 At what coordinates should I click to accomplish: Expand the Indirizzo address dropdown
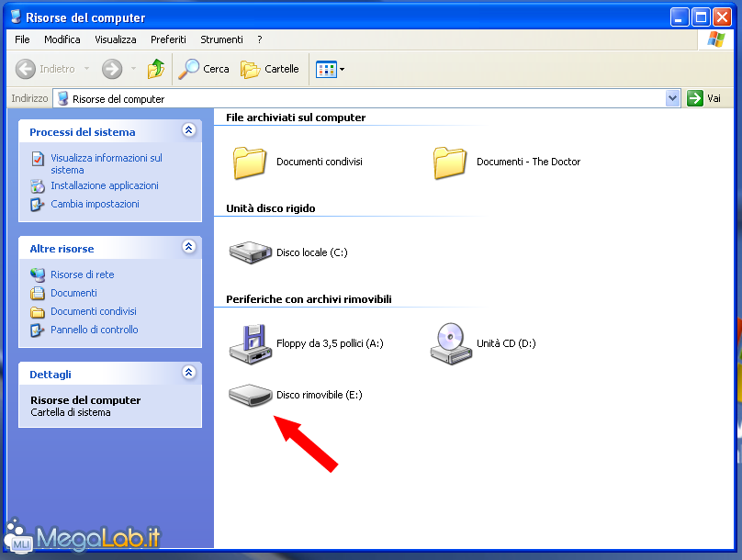click(x=672, y=98)
